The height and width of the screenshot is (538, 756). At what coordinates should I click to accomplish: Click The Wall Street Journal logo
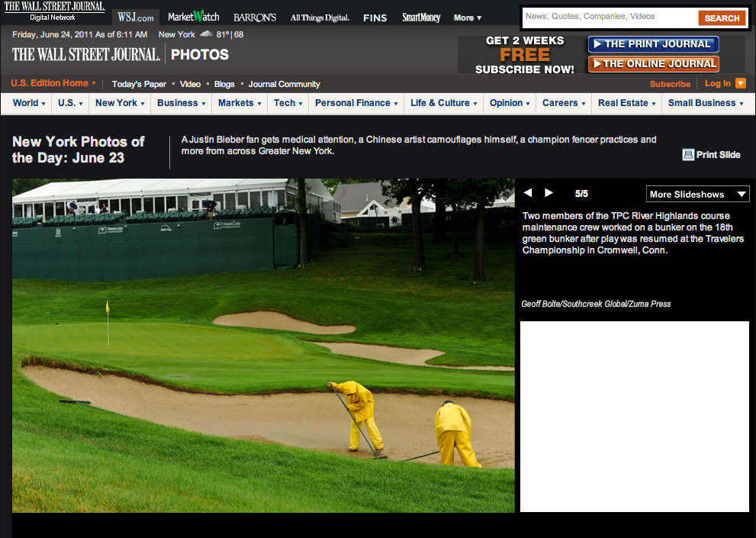click(x=86, y=54)
